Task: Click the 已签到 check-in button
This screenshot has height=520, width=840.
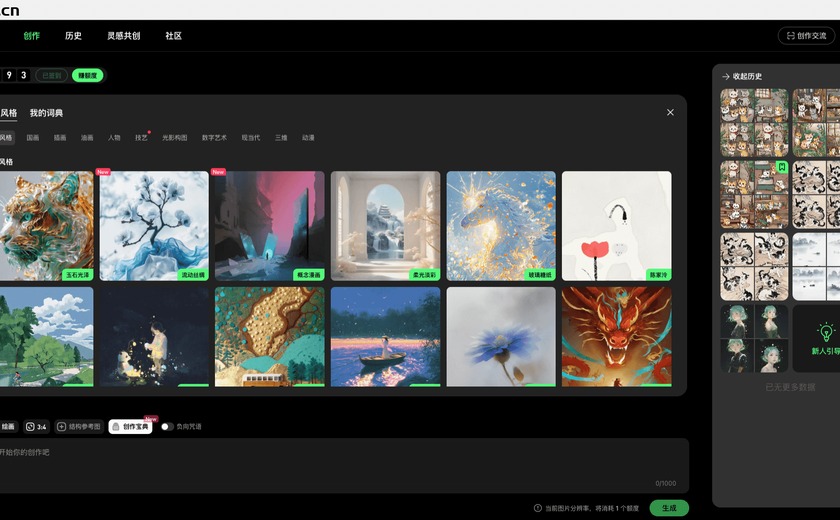Action: pyautogui.click(x=52, y=76)
